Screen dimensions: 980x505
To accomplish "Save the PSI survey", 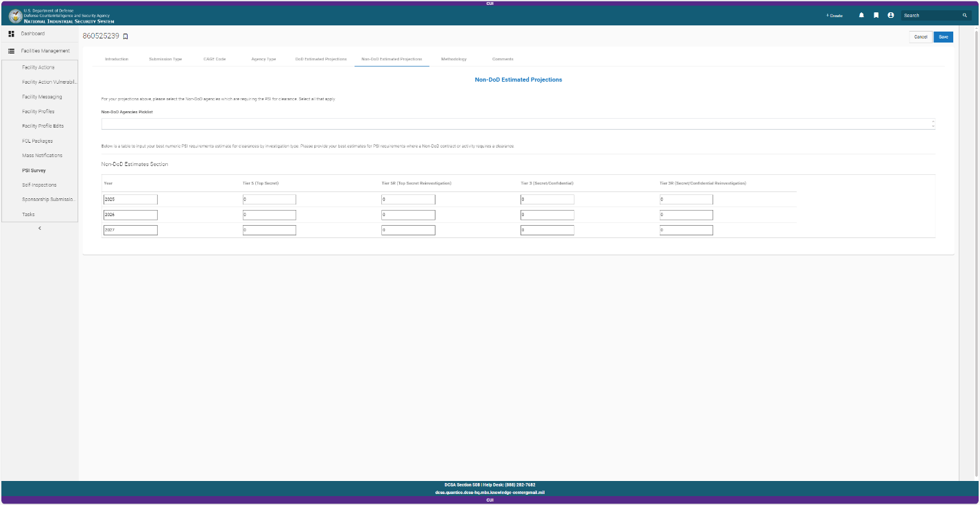I will [944, 37].
